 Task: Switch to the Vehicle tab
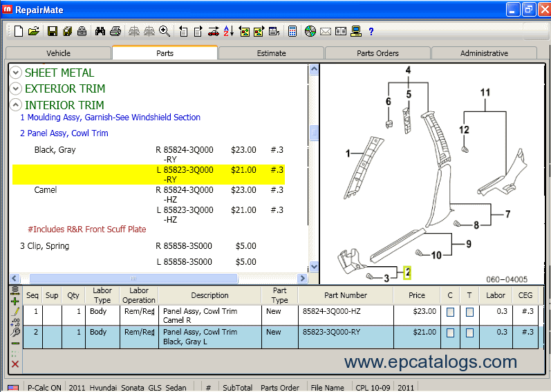58,53
